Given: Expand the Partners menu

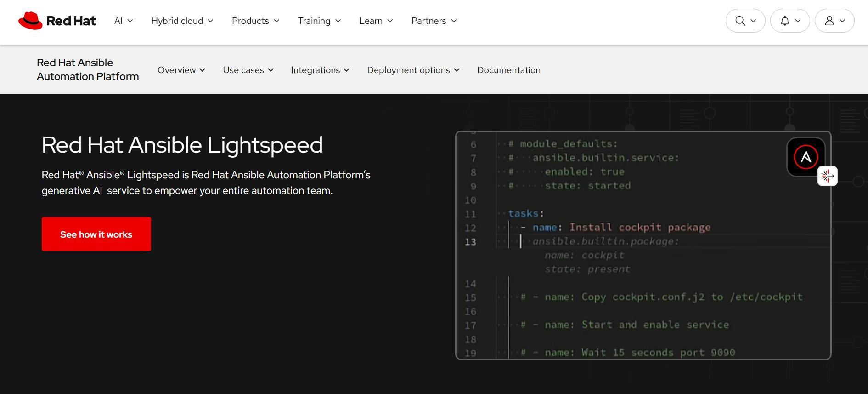Looking at the screenshot, I should point(434,21).
